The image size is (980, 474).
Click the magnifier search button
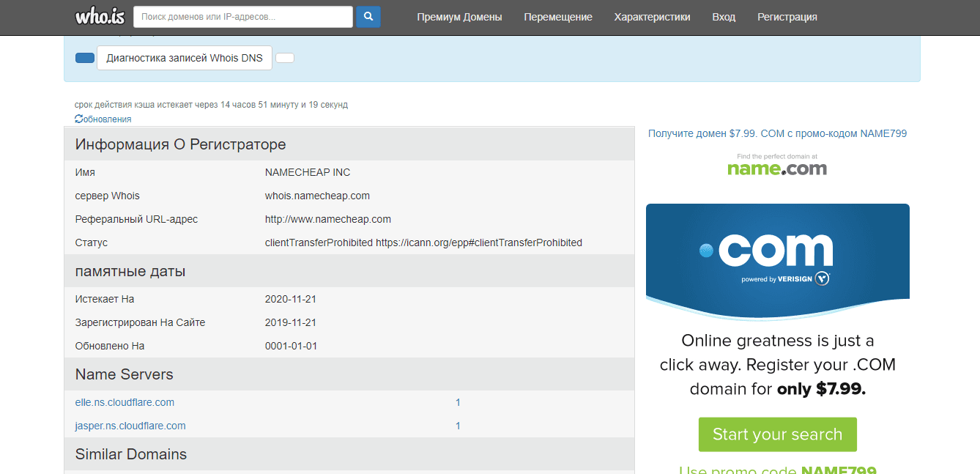coord(368,17)
